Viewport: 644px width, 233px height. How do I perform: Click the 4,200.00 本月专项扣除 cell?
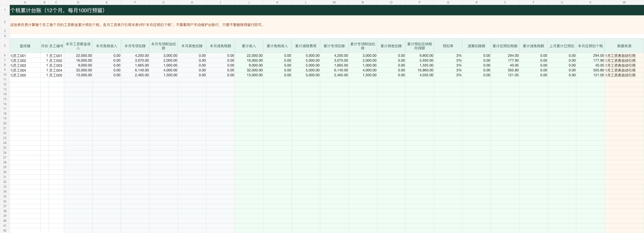tap(135, 56)
